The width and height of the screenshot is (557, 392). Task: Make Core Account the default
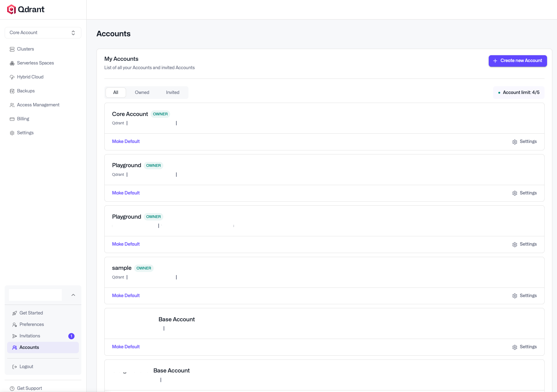pyautogui.click(x=126, y=141)
